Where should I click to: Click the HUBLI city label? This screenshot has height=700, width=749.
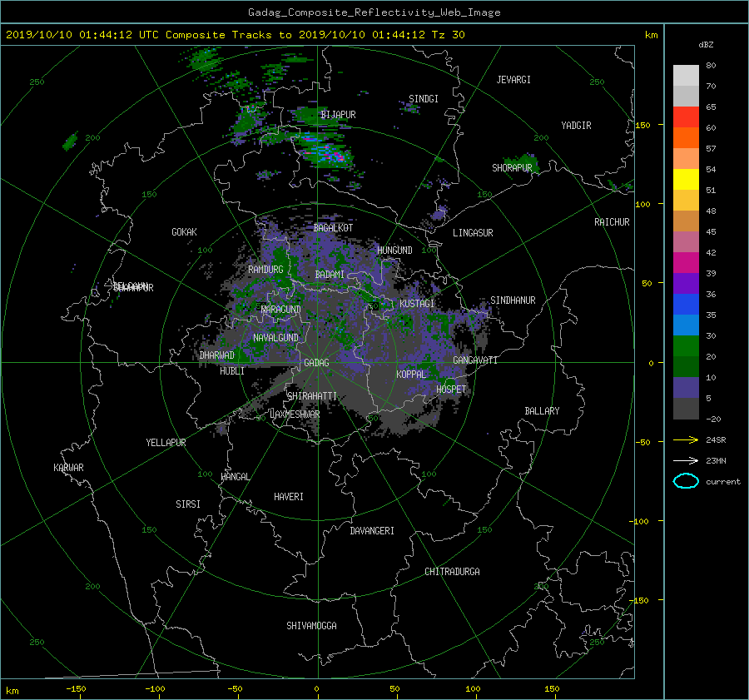232,371
